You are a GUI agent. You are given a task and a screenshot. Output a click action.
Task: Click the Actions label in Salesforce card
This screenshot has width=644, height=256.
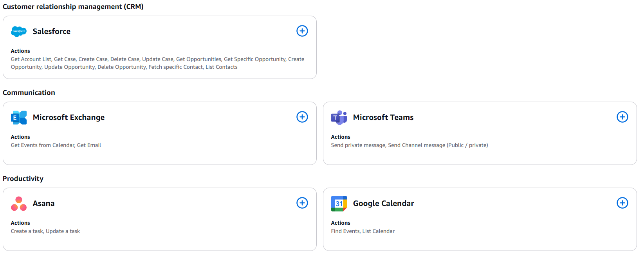point(20,51)
